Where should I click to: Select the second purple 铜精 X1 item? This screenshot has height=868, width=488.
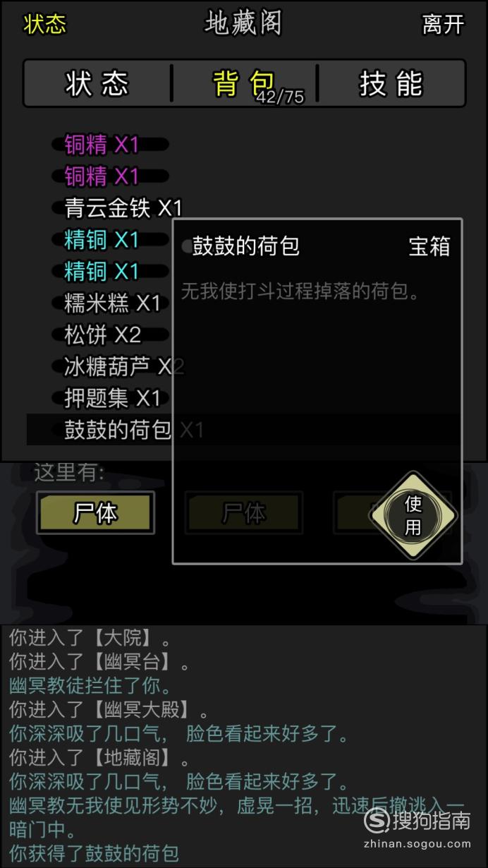coord(102,176)
